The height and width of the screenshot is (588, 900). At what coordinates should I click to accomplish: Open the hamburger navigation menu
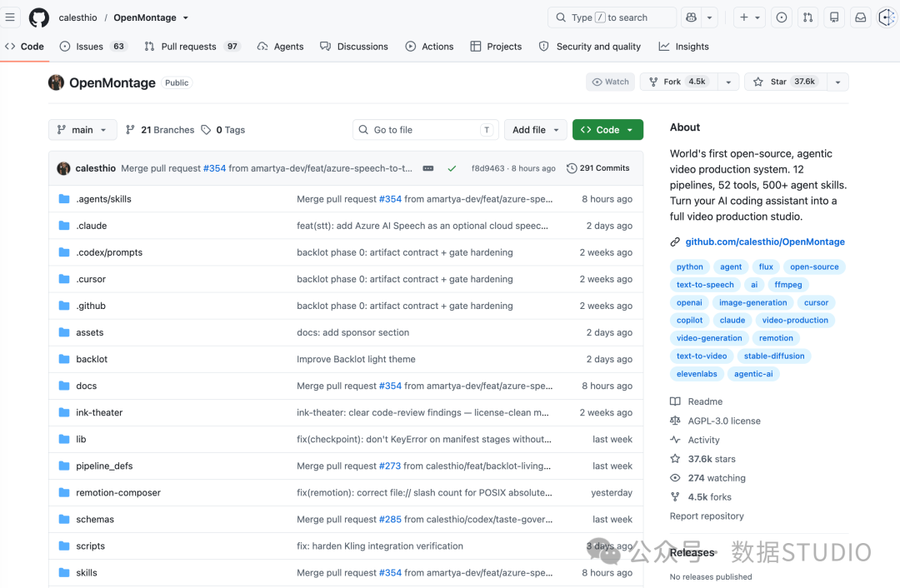pyautogui.click(x=10, y=17)
